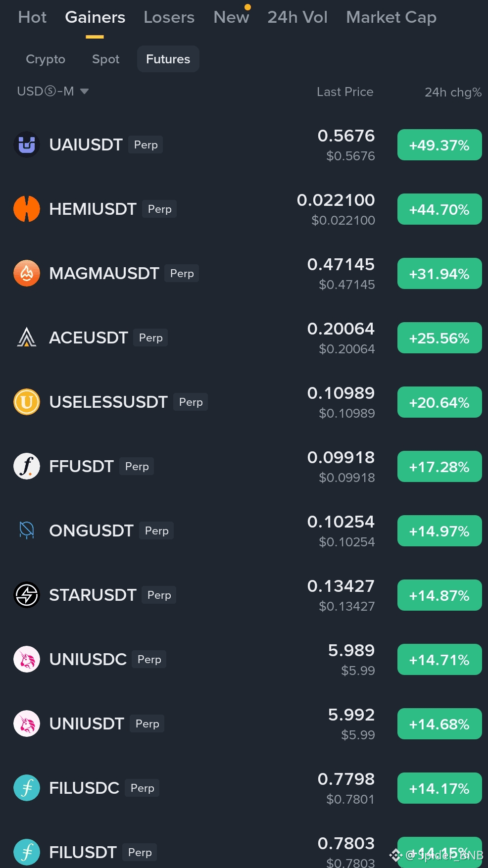Select the Crypto filter
The height and width of the screenshot is (868, 488).
(46, 59)
